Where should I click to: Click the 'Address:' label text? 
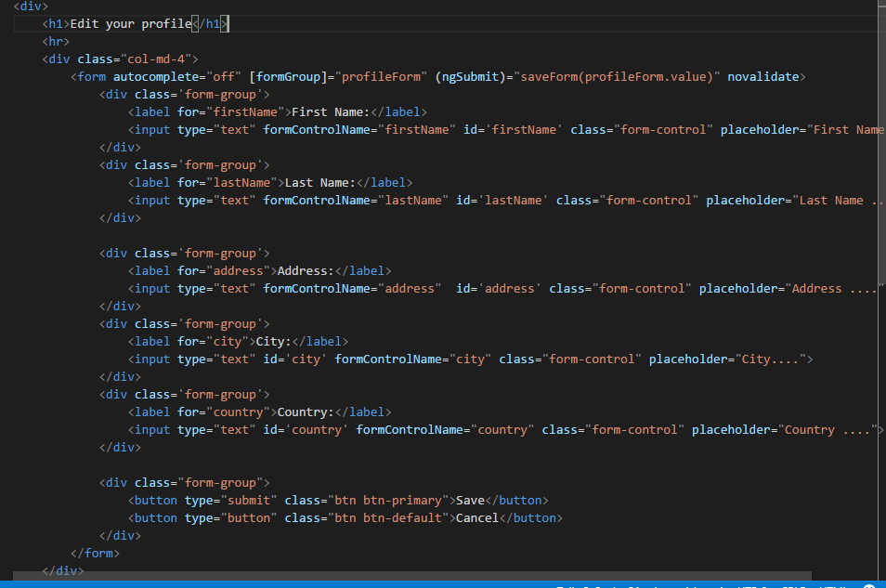point(306,271)
